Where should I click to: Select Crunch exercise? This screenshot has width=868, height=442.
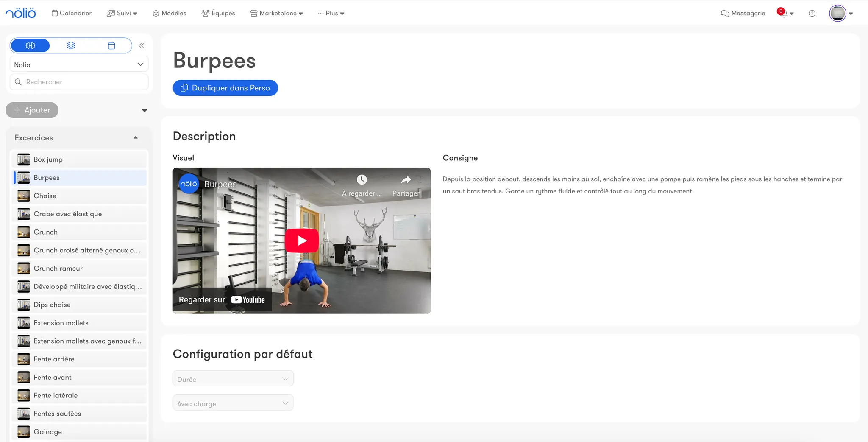tap(80, 232)
